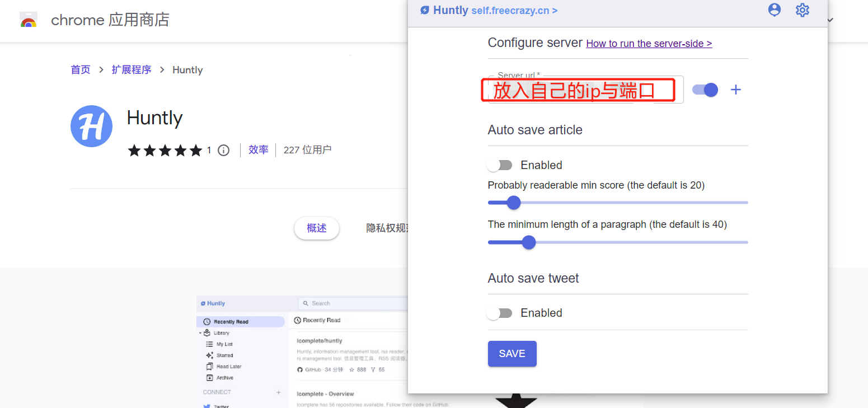868x408 pixels.
Task: Switch to the 概述 tab
Action: coord(317,228)
